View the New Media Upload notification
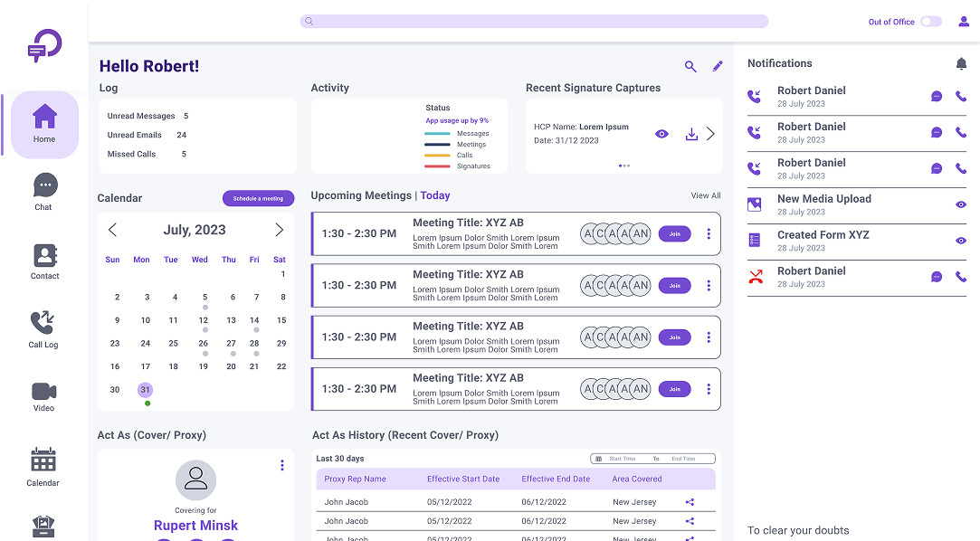 (x=961, y=204)
